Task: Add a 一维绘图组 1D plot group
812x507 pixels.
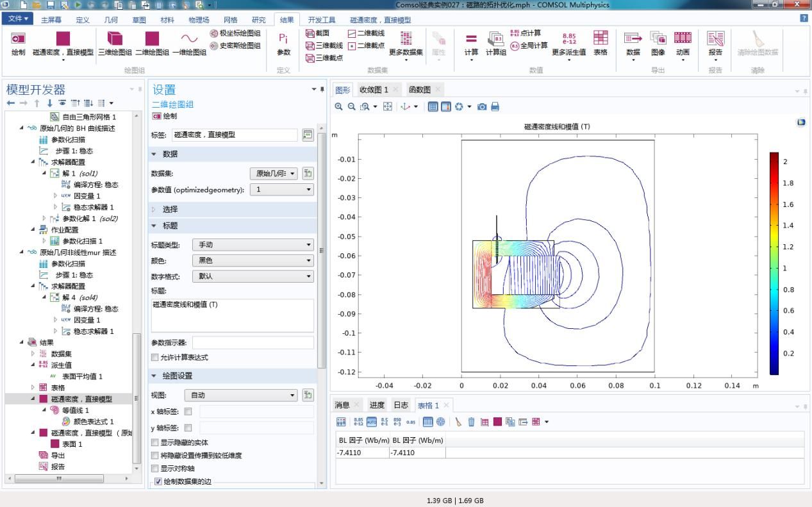Action: [x=189, y=43]
